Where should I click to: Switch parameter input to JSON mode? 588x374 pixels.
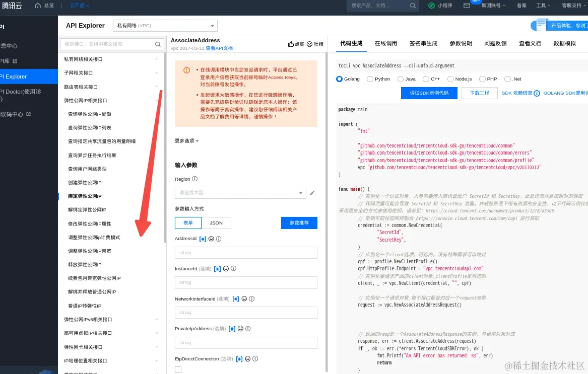[x=216, y=223]
